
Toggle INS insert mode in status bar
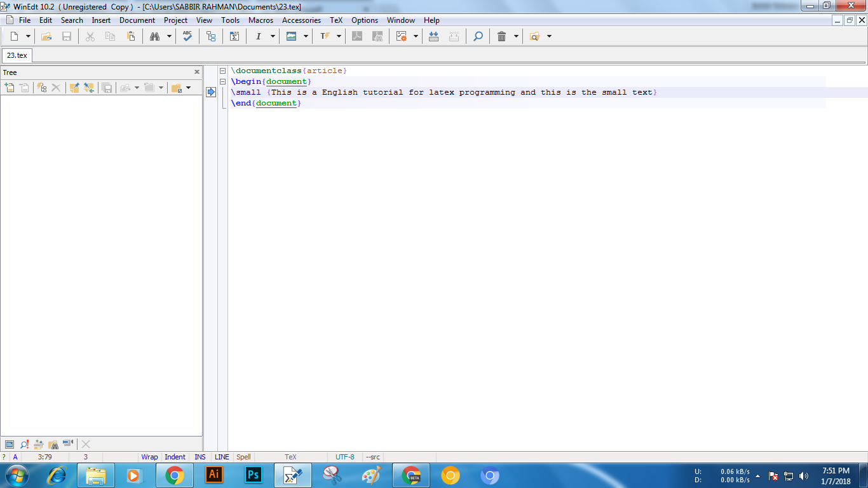pos(200,457)
